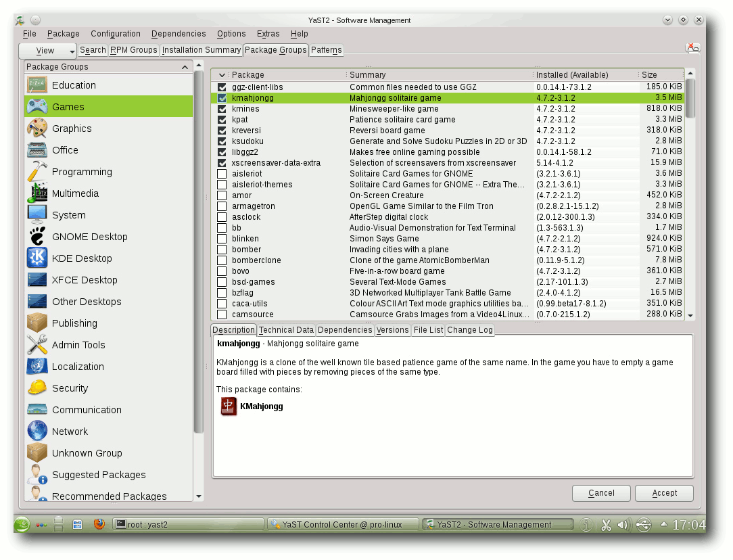Click the Patterns tab

click(x=327, y=50)
